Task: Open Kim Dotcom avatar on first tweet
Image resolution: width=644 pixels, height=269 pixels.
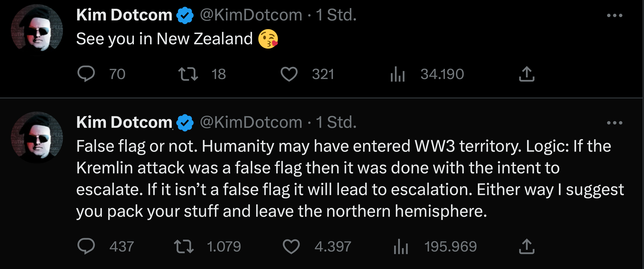Action: (x=37, y=28)
